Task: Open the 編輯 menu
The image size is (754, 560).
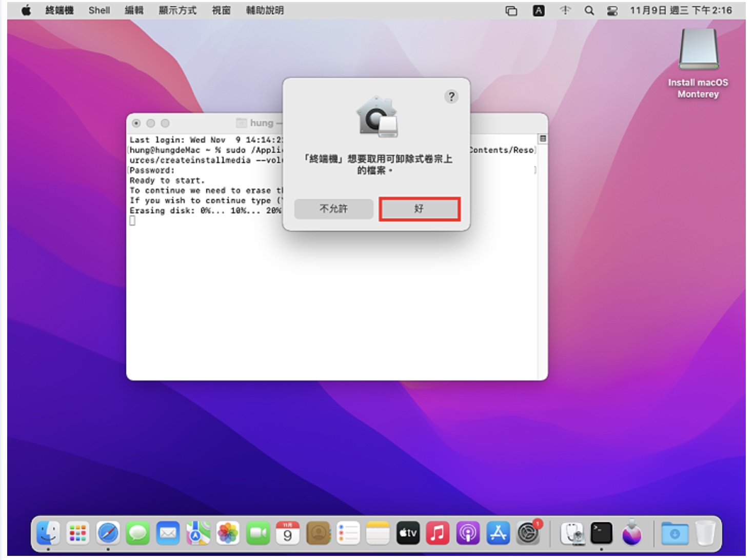Action: 134,10
